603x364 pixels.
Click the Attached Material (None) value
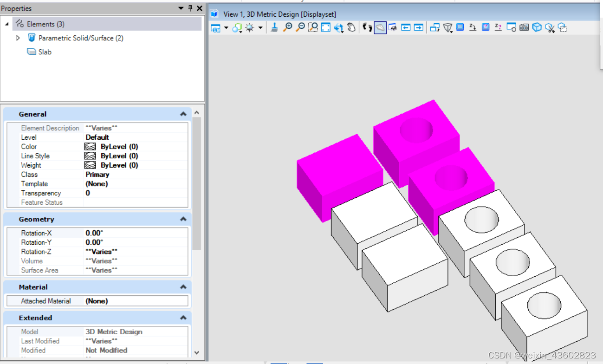97,301
